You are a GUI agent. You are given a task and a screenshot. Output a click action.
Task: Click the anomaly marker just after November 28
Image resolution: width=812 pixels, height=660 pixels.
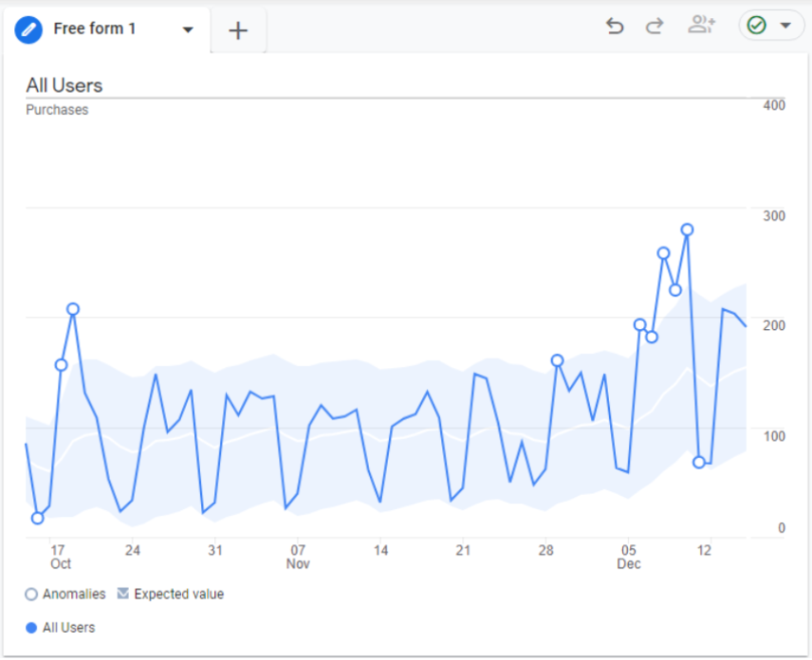(558, 360)
